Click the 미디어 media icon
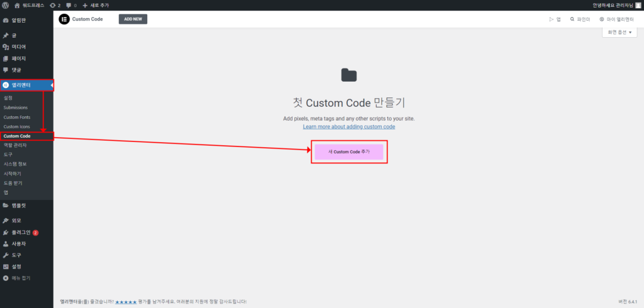 pyautogui.click(x=6, y=47)
